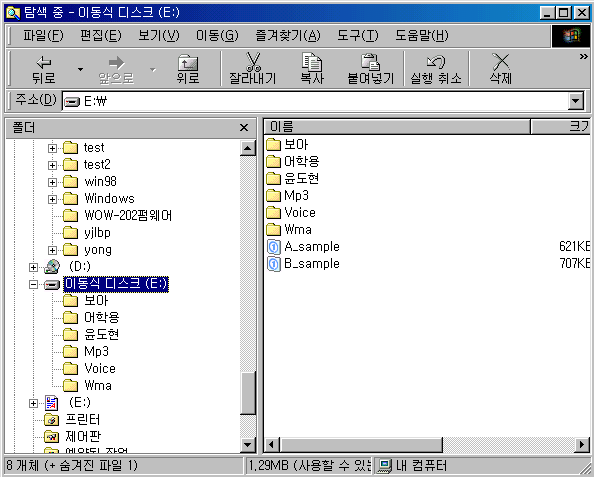Click the address bar showing E:\
Image resolution: width=594 pixels, height=477 pixels.
click(315, 101)
